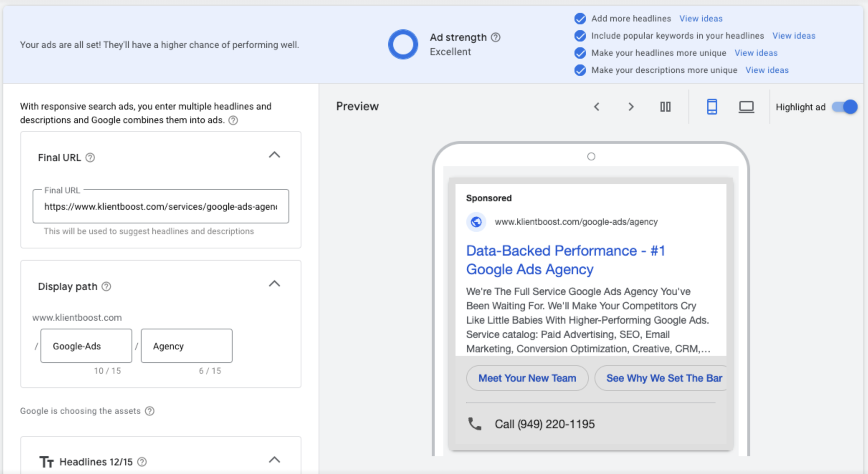Click checkmark beside Add more headlines
The image size is (868, 474).
580,19
